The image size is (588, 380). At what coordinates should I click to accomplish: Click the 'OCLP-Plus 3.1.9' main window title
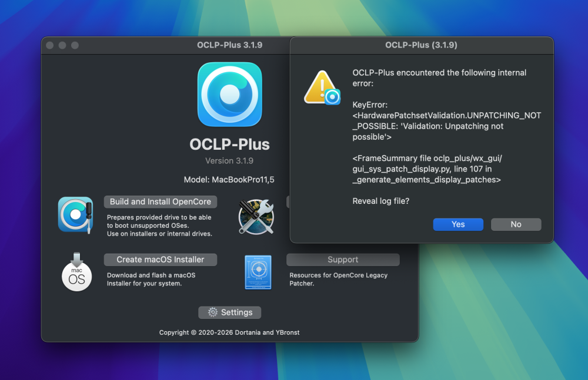coord(229,45)
